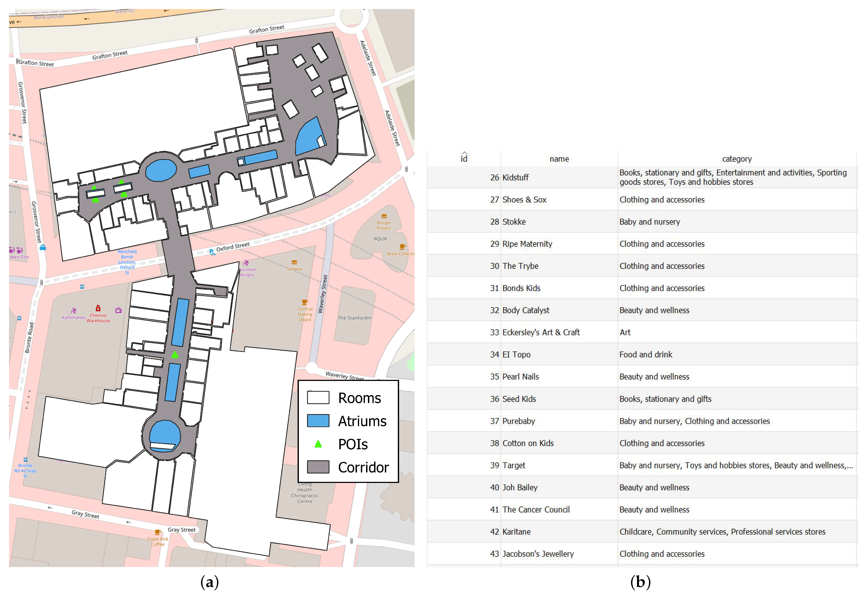Click the Brew Collective cafe icon
This screenshot has width=868, height=596.
pyautogui.click(x=402, y=247)
